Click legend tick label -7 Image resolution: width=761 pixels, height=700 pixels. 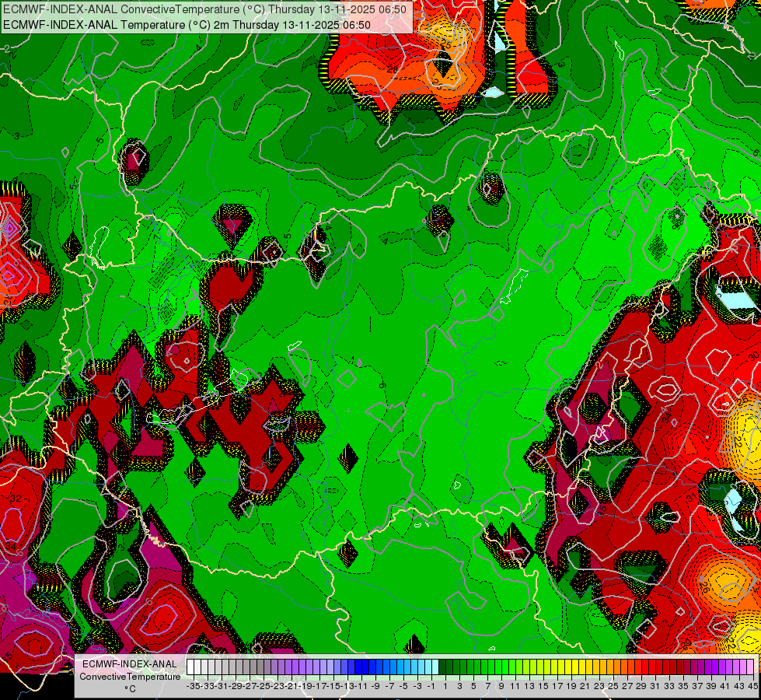pyautogui.click(x=389, y=686)
